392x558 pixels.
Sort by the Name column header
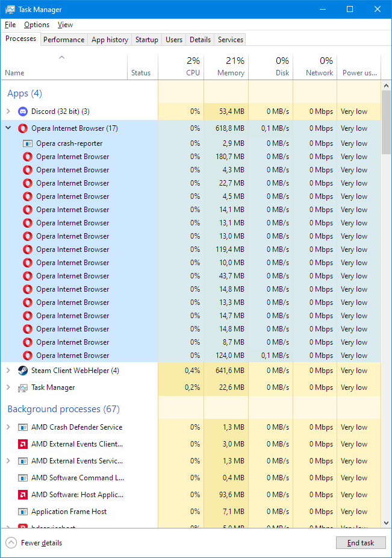[x=64, y=67]
